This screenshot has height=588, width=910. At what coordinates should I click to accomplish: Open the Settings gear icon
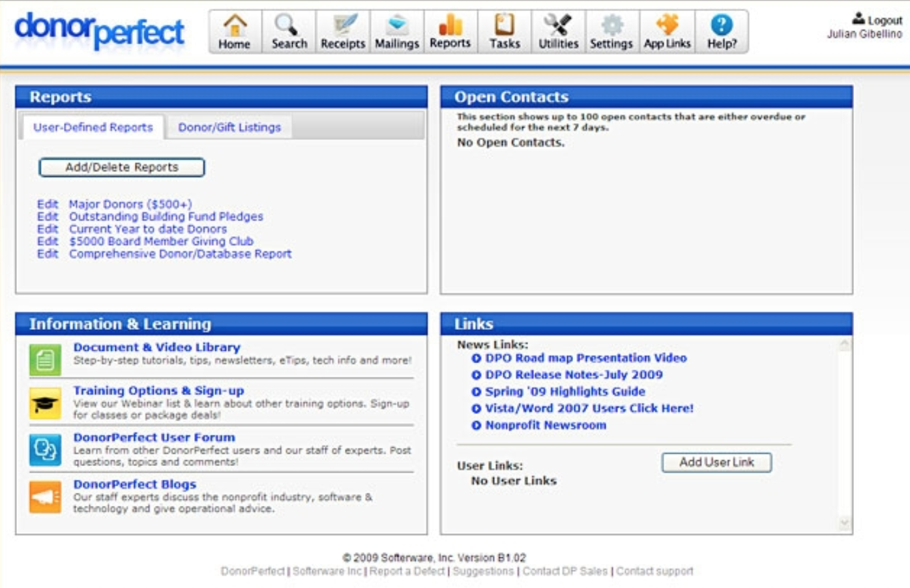pos(611,31)
